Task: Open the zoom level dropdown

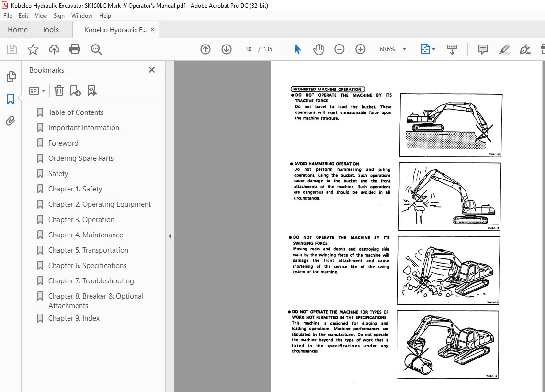Action: pos(404,49)
